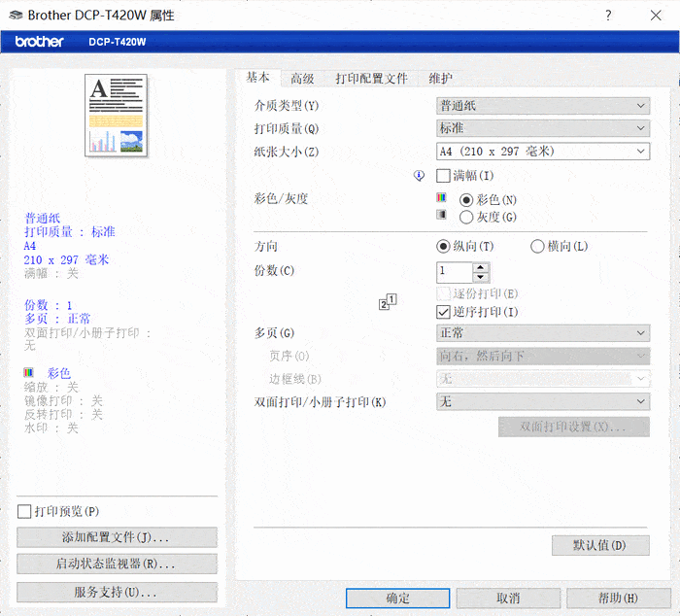Open the 双面打印/小册子打印 dropdown

[542, 401]
